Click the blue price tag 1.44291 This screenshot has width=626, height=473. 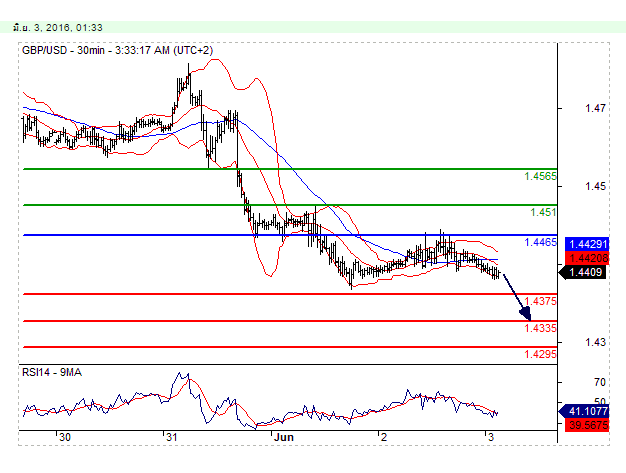coord(587,244)
